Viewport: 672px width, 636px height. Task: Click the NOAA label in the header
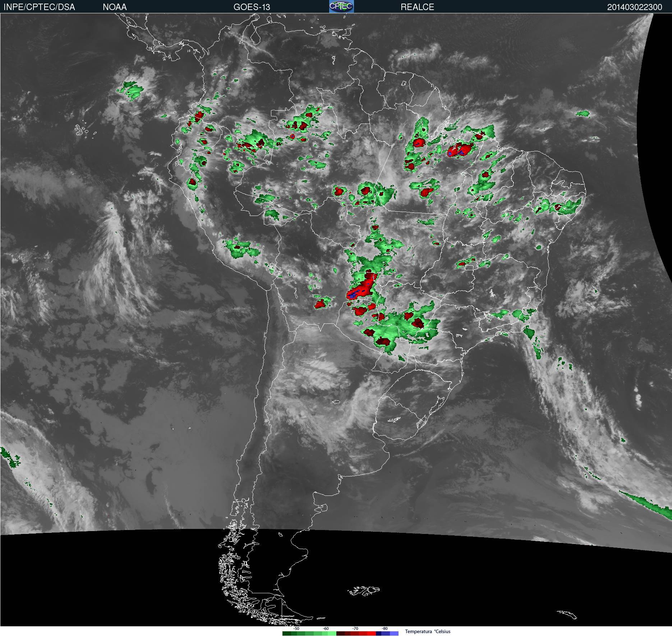coord(115,7)
